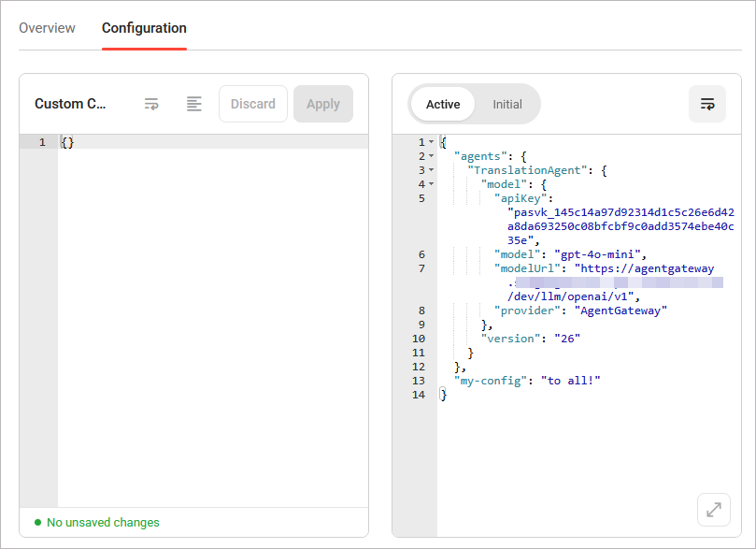
Task: Collapse the root object at line 1
Action: click(432, 142)
